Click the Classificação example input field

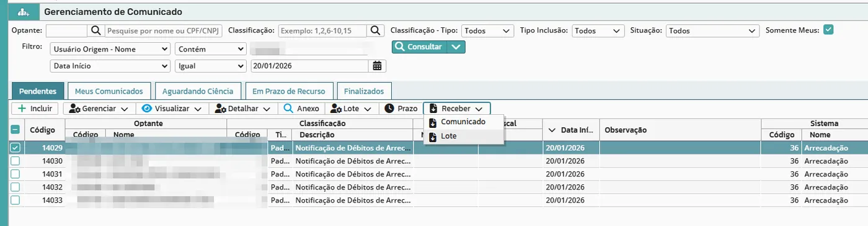coord(322,30)
